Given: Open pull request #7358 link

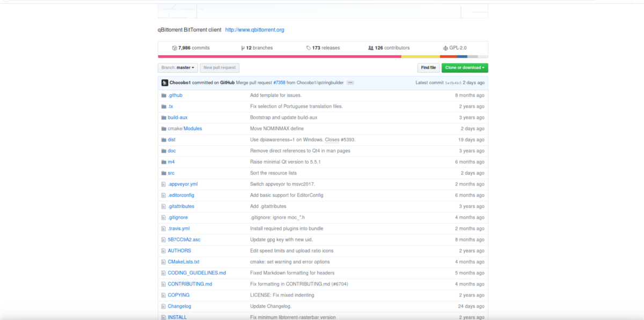Looking at the screenshot, I should pyautogui.click(x=279, y=83).
